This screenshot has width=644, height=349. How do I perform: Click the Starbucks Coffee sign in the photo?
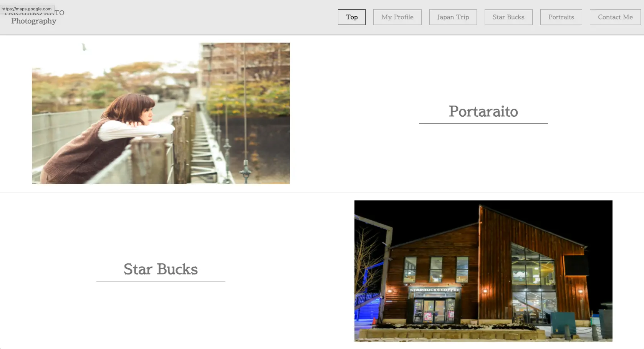tap(434, 290)
